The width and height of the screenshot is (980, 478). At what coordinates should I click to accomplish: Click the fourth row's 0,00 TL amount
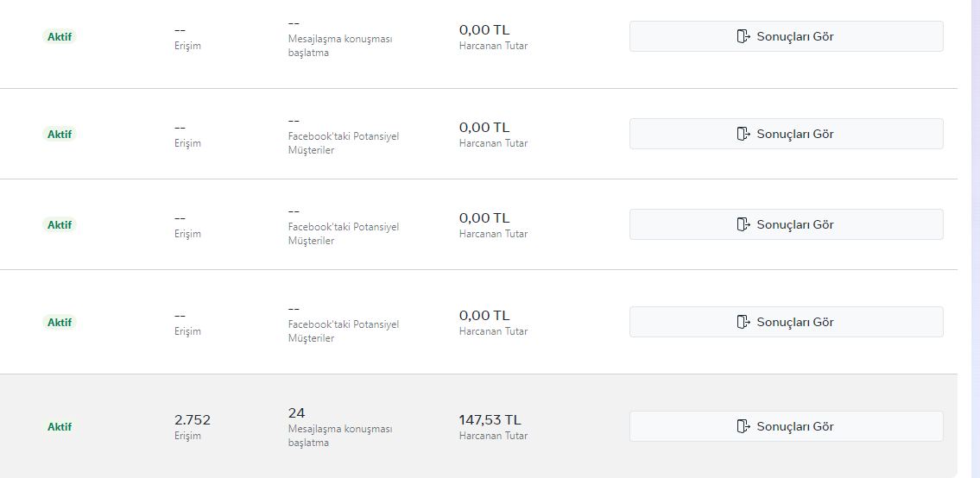pyautogui.click(x=484, y=316)
